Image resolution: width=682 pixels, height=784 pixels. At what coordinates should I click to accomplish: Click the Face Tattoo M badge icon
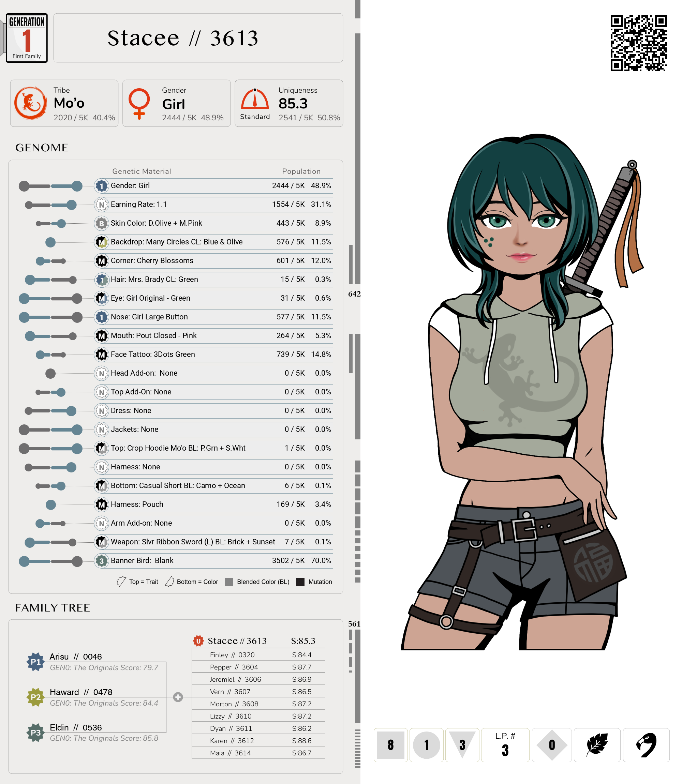pos(102,355)
